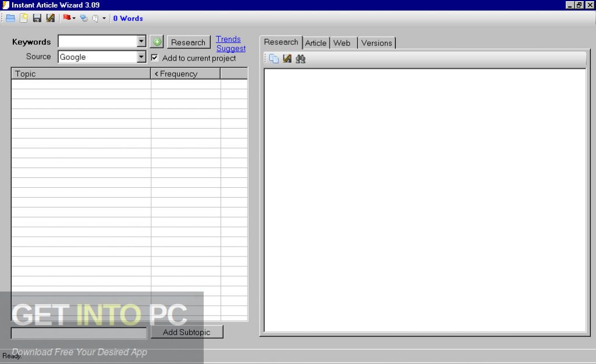Restore down the Instant Article Wizard window

click(579, 5)
